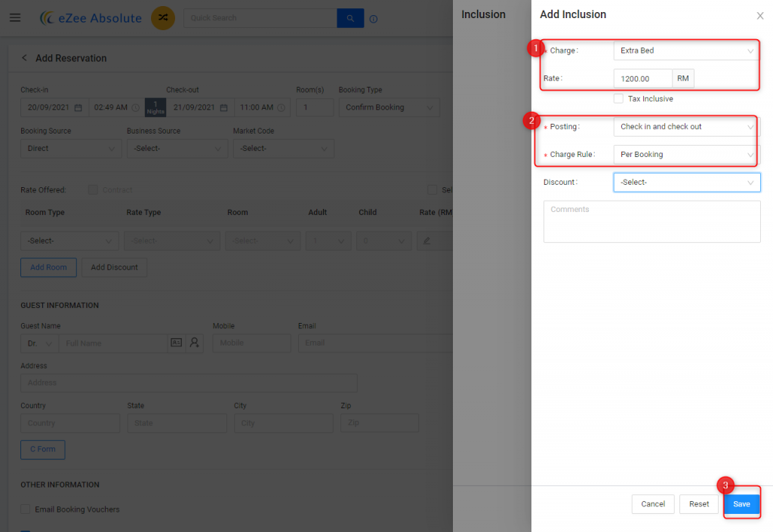773x532 pixels.
Task: Click the check-out date 21/09/2021 field
Action: (x=200, y=107)
